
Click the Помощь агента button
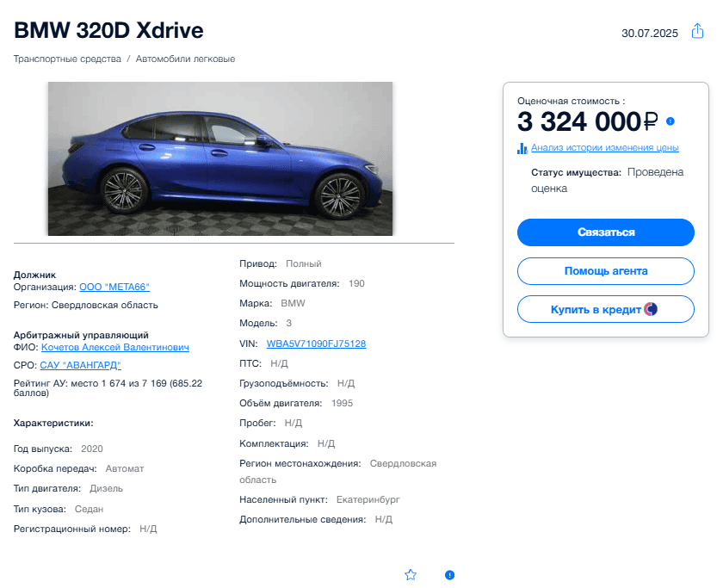click(x=605, y=271)
